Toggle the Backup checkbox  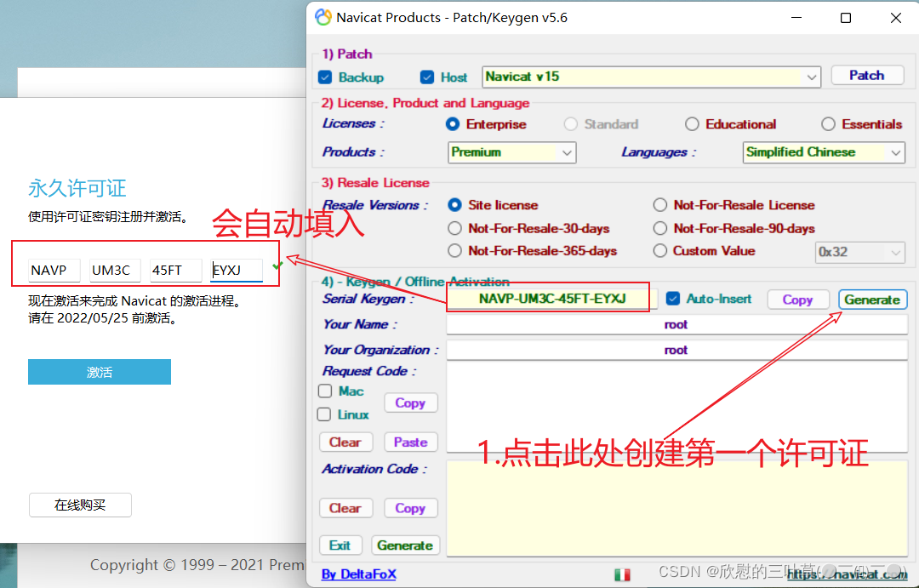325,77
